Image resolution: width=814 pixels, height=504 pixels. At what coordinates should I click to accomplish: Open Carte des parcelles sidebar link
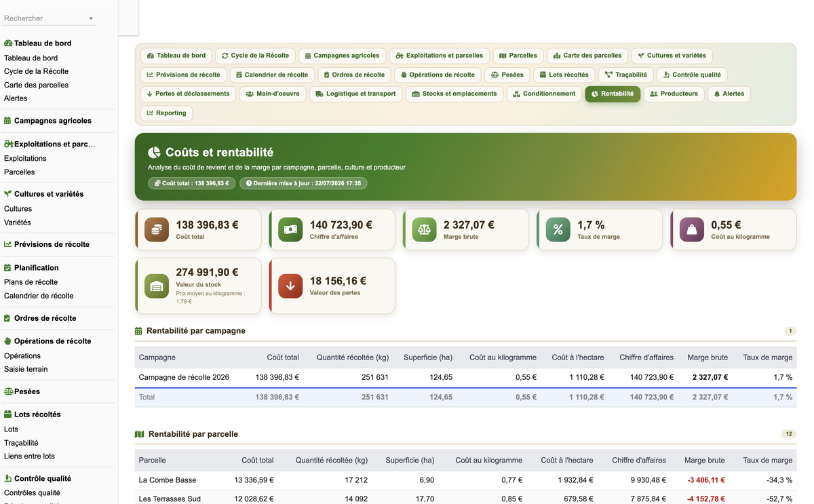coord(36,85)
